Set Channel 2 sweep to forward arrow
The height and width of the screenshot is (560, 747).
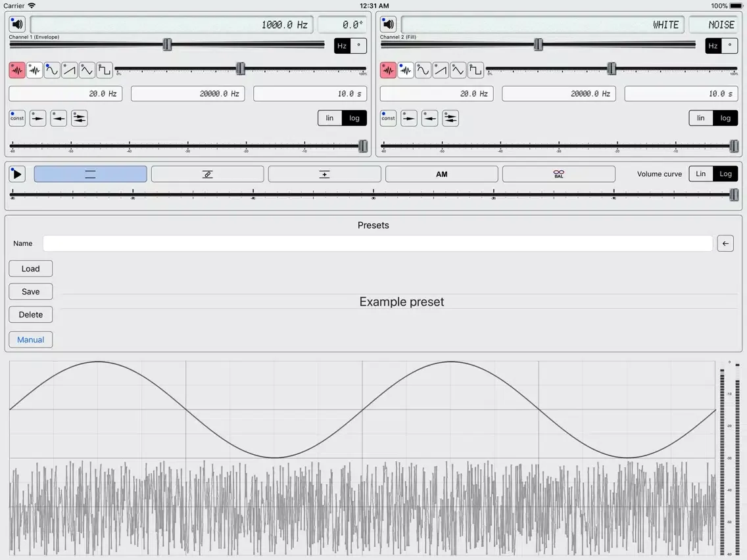click(409, 118)
